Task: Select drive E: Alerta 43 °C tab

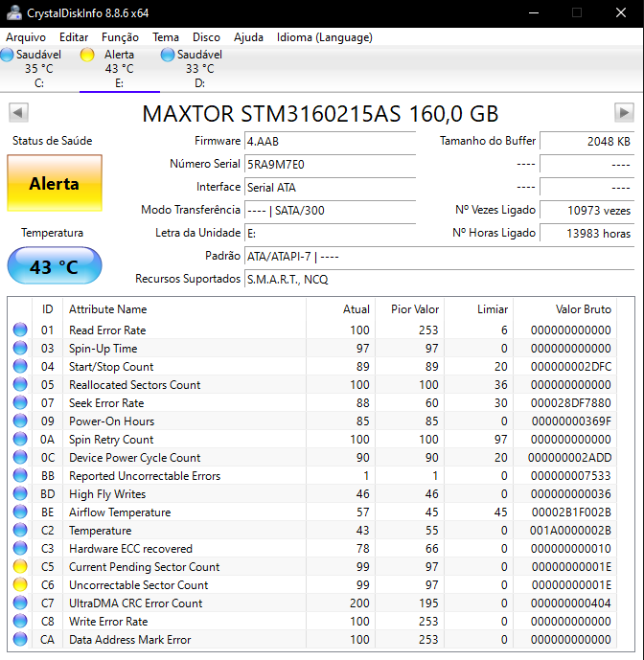Action: click(120, 69)
